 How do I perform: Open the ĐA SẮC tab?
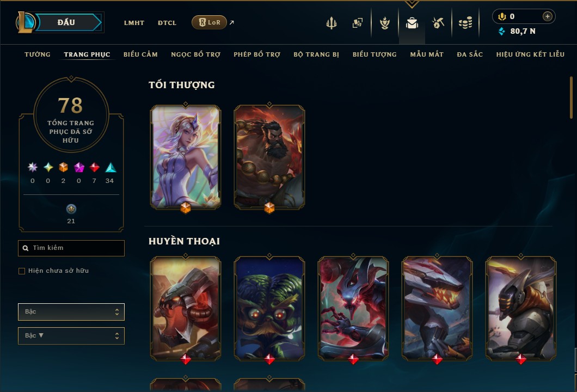(x=470, y=54)
